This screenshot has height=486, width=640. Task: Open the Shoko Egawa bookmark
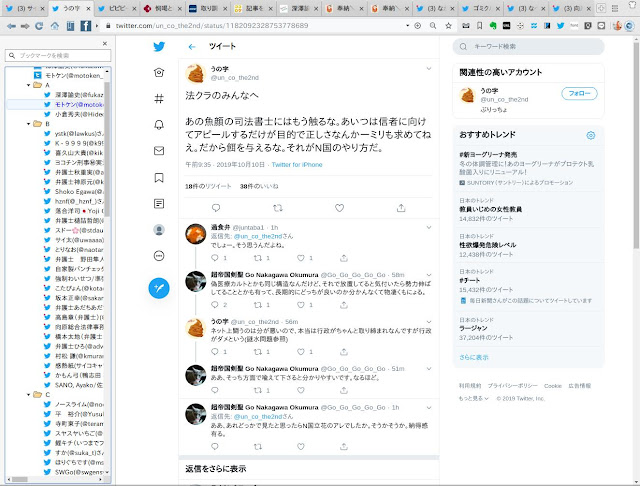[x=74, y=191]
